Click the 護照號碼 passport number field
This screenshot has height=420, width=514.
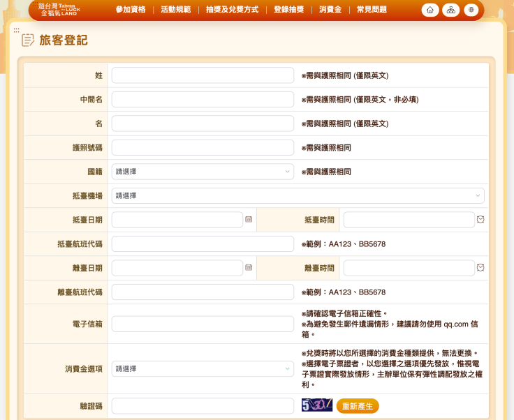203,147
